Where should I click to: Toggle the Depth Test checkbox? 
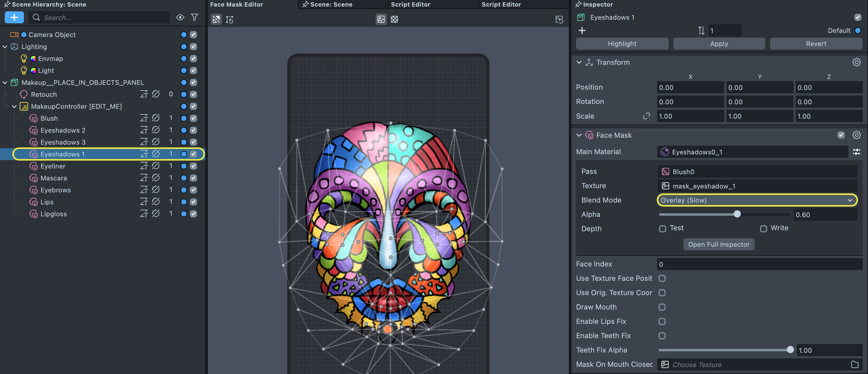coord(662,229)
